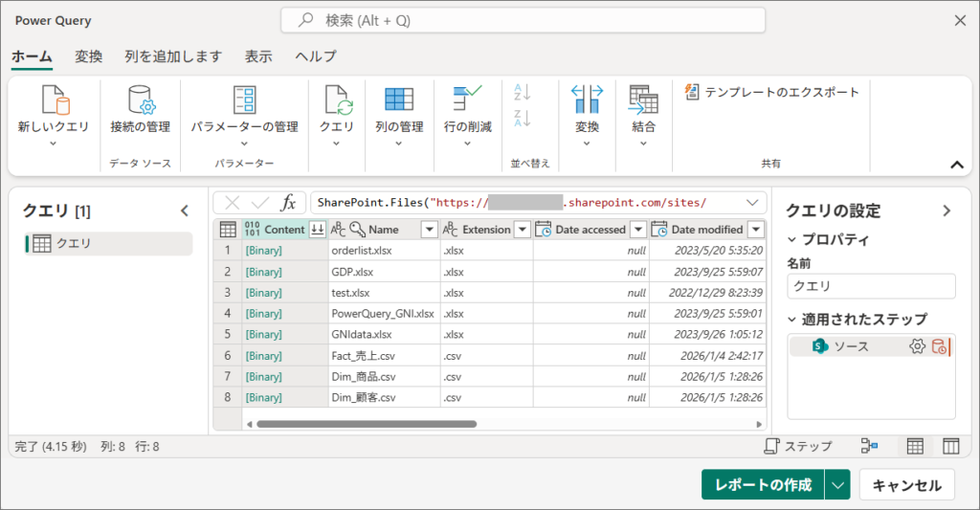The width and height of the screenshot is (980, 510).
Task: Click the sort descending Z-A icon
Action: pyautogui.click(x=523, y=119)
